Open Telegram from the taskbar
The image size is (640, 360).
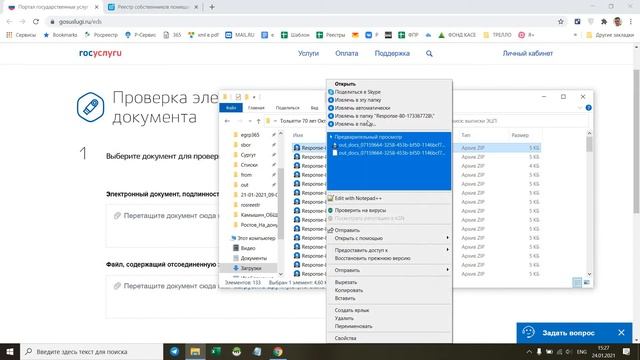point(175,351)
